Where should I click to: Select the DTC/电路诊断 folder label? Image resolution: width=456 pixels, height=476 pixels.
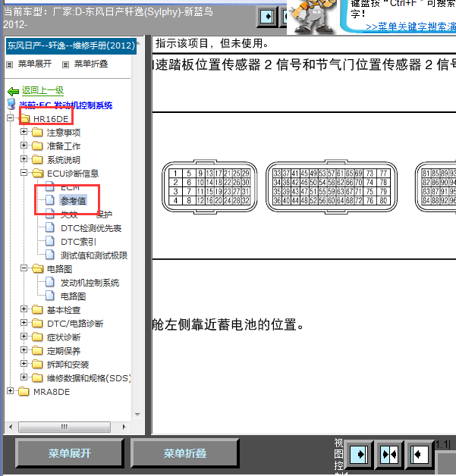(x=75, y=324)
